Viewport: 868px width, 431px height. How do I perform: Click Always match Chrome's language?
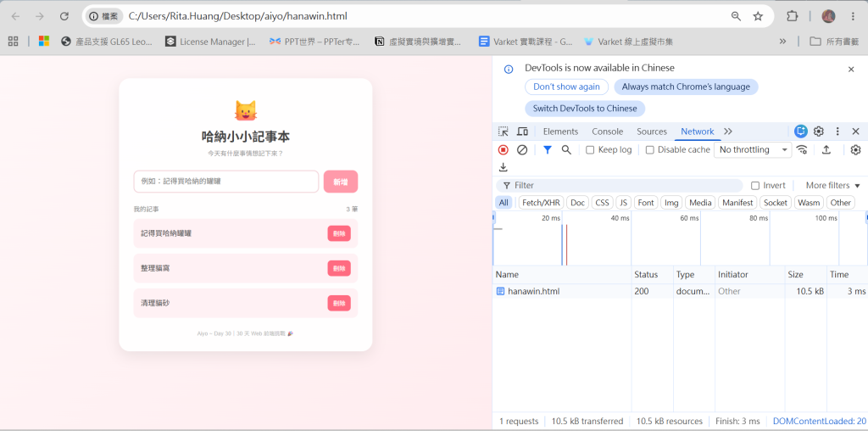686,87
